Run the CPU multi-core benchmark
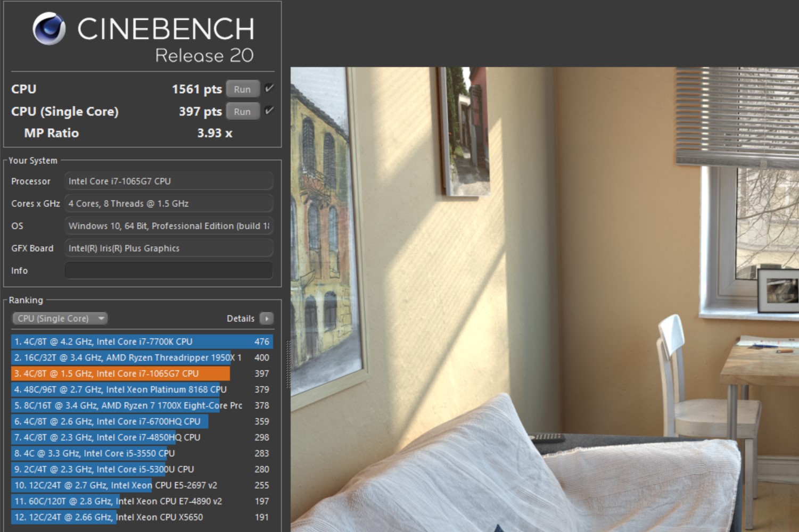 (242, 89)
